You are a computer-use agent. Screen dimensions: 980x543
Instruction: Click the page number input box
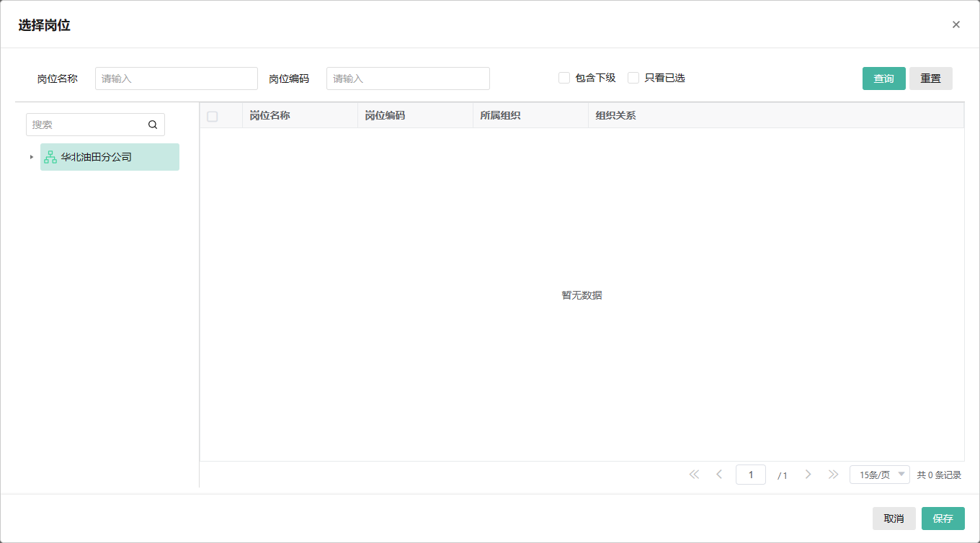click(750, 475)
